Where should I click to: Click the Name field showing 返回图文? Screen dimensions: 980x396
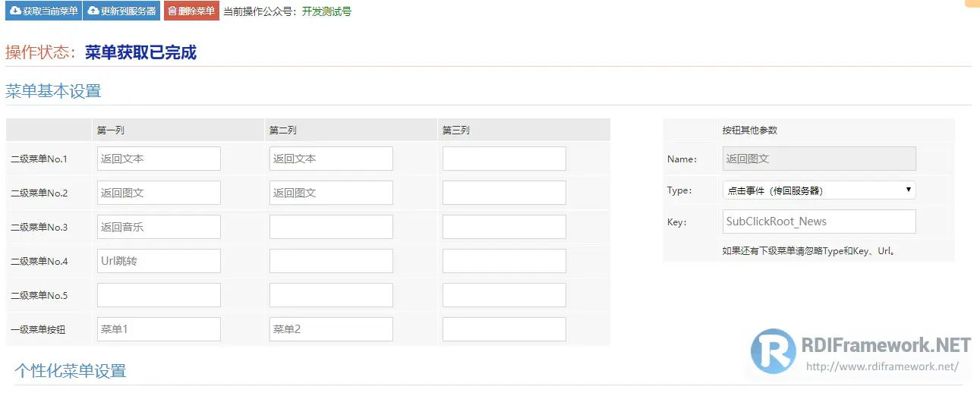tap(819, 159)
